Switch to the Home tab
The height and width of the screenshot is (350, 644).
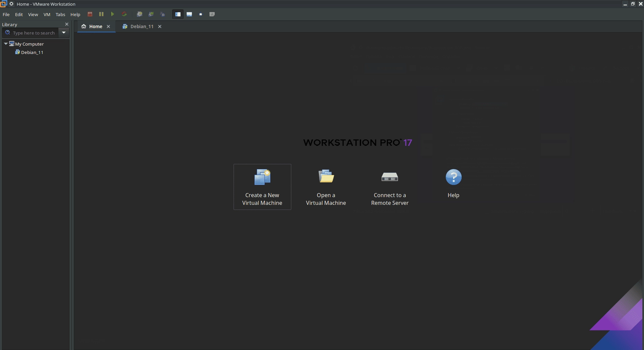pos(96,26)
